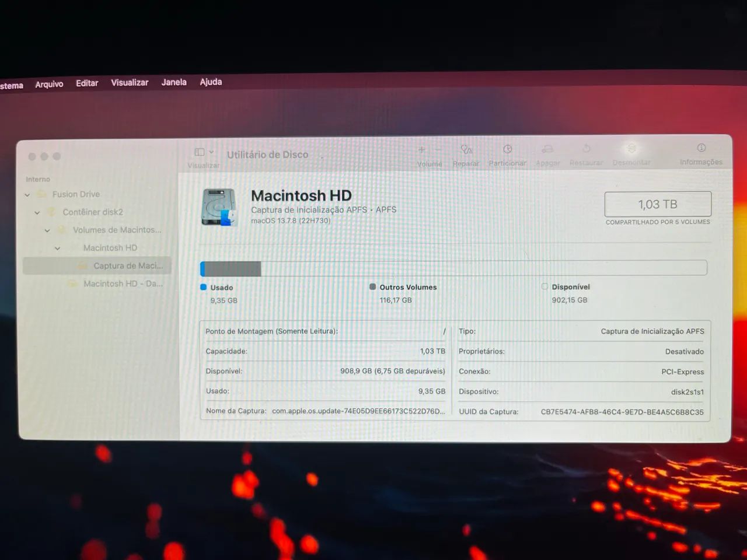Click the 1,03 TB capacity box
Viewport: 747px width, 560px height.
(x=658, y=204)
